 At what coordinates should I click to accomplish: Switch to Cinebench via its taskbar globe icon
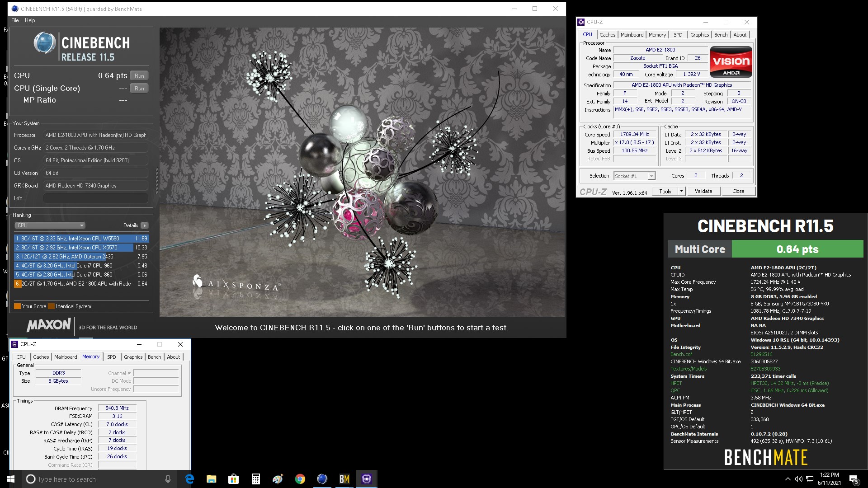click(x=322, y=479)
